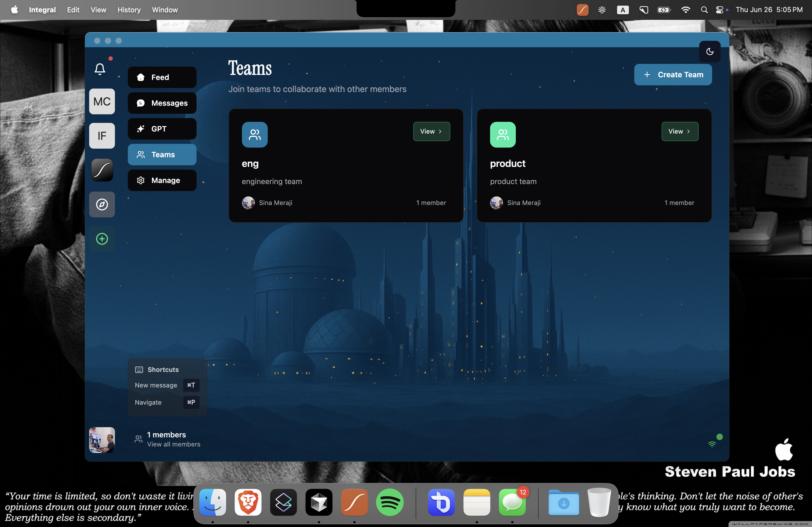Open the notifications bell

100,69
